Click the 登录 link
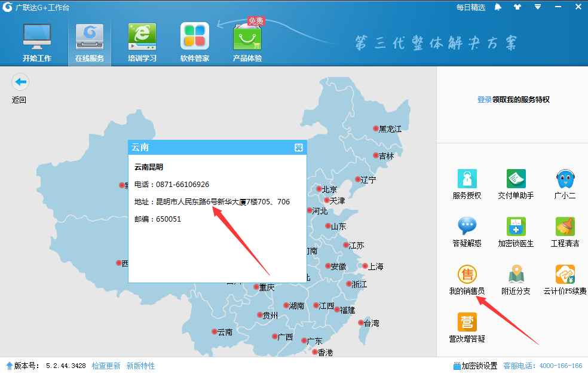This screenshot has width=588, height=374. coord(484,99)
